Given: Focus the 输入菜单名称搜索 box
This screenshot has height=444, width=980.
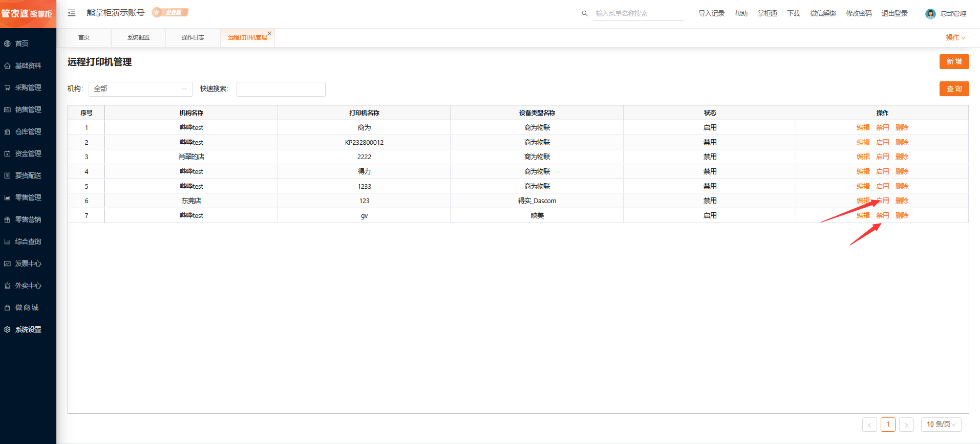Looking at the screenshot, I should point(639,14).
